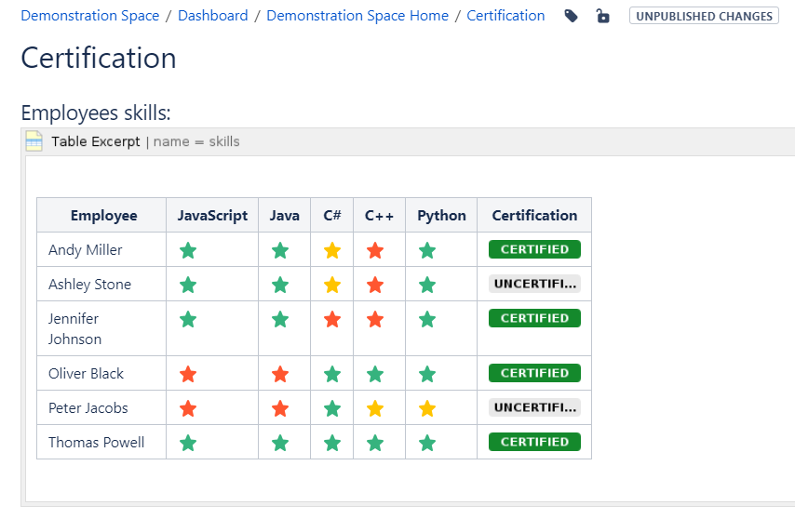Click Andy Miller's Java green star

pos(280,250)
